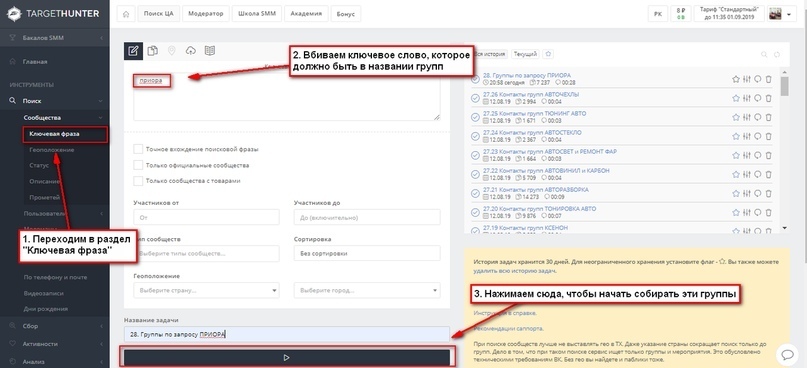
Task: Open the book reference icon tab
Action: tap(209, 50)
